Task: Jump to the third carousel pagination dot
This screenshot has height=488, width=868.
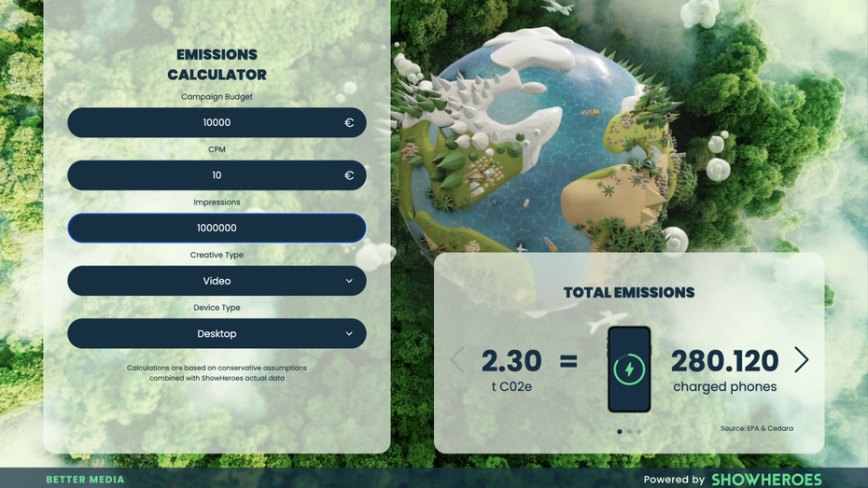Action: point(638,431)
